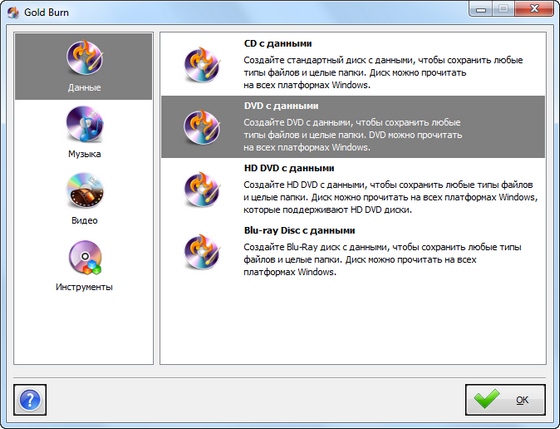This screenshot has height=429, width=560.
Task: Choose the CD с данными heading
Action: pos(278,44)
